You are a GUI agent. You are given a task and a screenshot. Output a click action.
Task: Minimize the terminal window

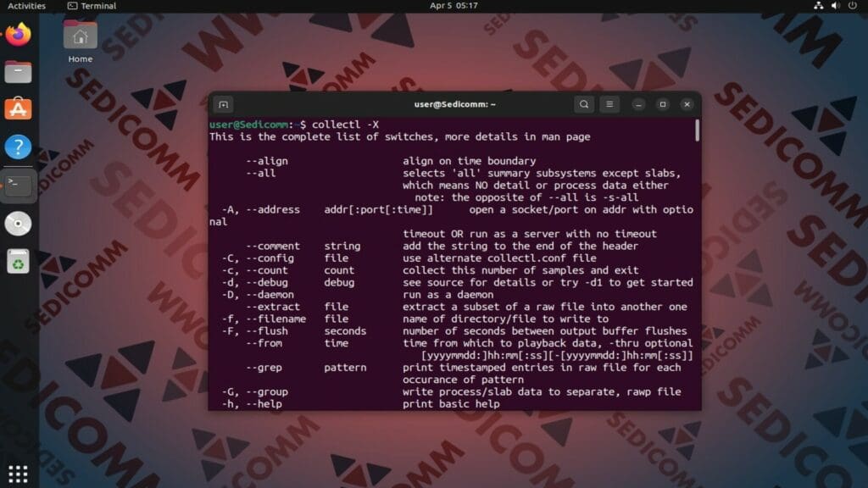coord(638,104)
